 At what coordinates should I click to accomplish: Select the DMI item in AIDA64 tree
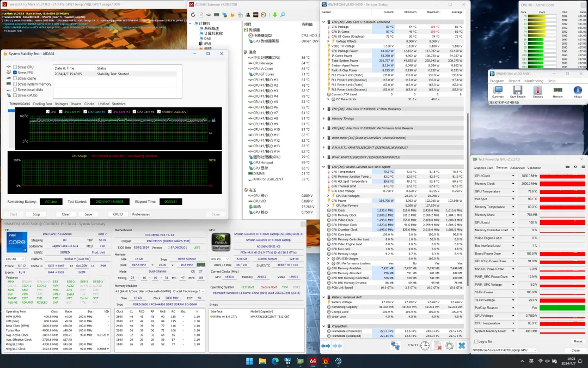[208, 39]
